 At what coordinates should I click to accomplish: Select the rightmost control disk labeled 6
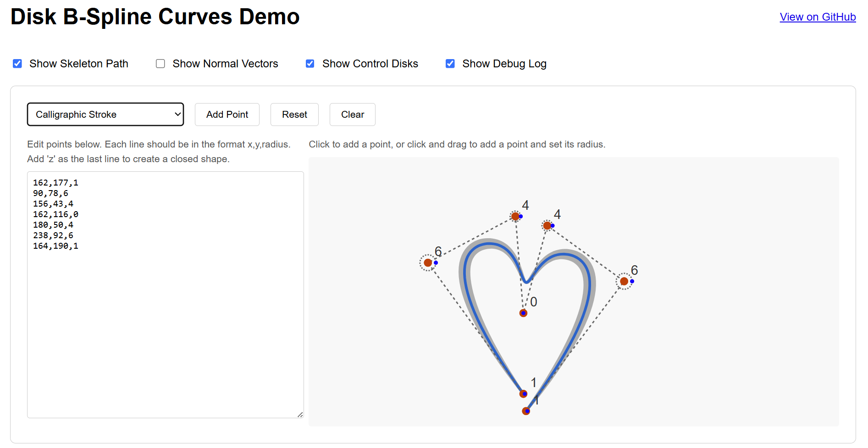point(624,281)
